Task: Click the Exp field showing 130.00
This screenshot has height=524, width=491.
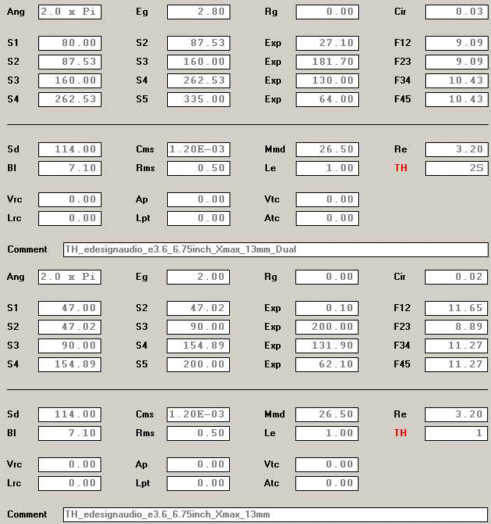Action: coord(328,81)
